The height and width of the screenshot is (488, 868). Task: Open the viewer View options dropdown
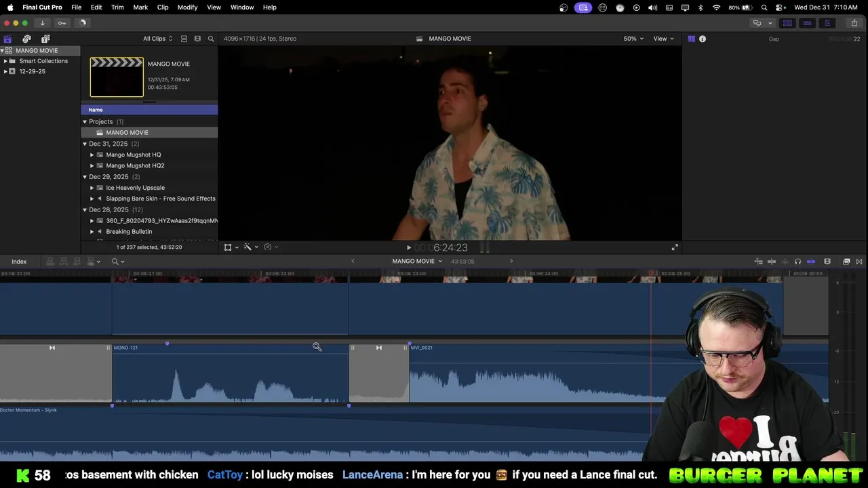663,39
